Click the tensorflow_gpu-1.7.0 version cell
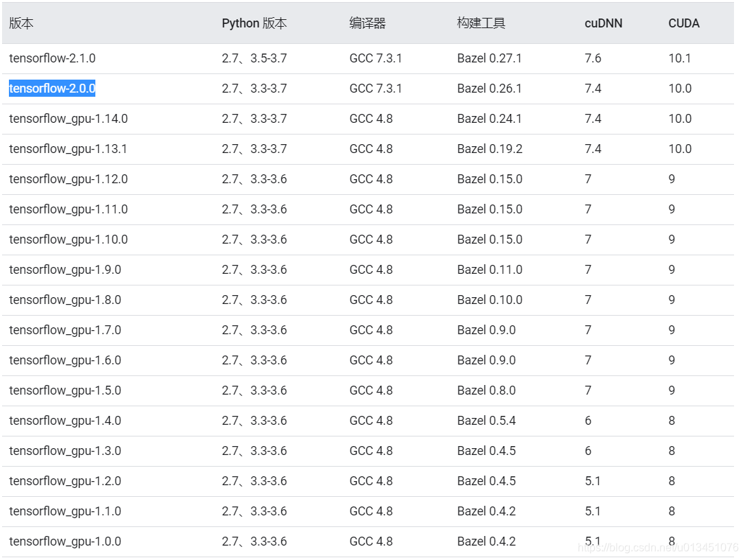Image resolution: width=745 pixels, height=560 pixels. coord(65,330)
